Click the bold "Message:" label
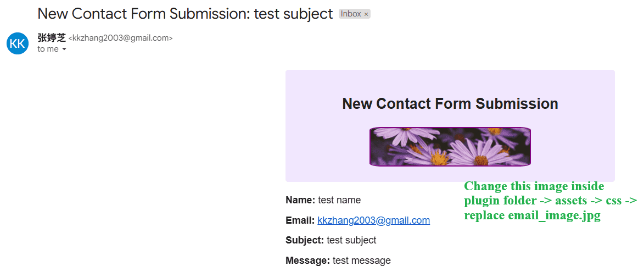Screen dimensions: 644x277 tap(307, 261)
